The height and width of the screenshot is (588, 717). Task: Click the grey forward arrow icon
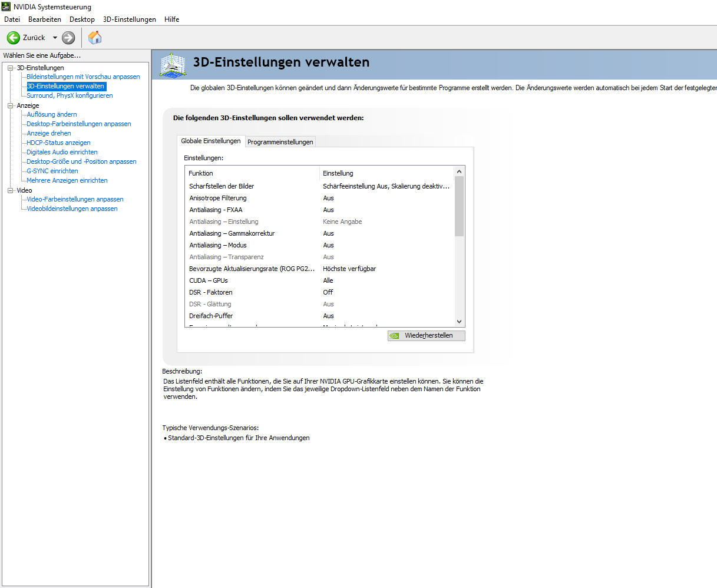pos(68,38)
